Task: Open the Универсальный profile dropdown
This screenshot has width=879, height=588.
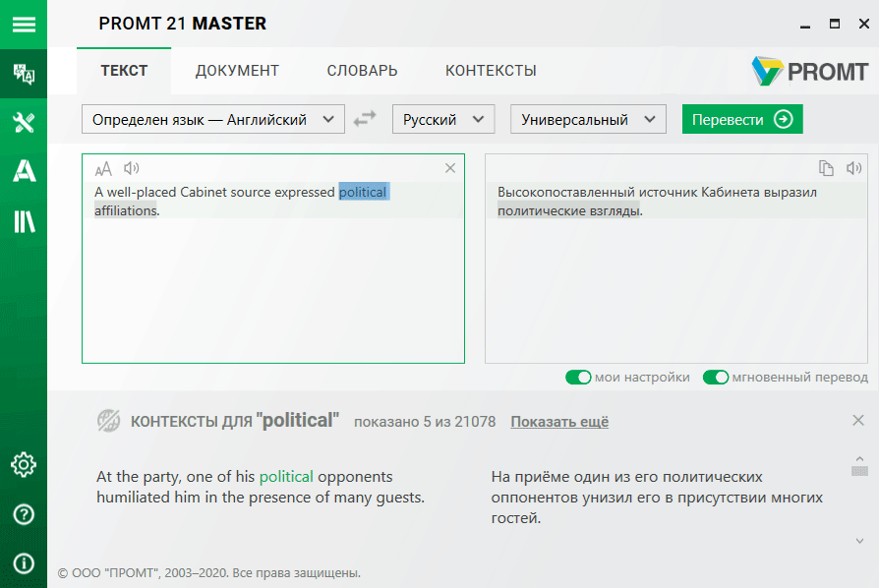Action: [x=588, y=119]
